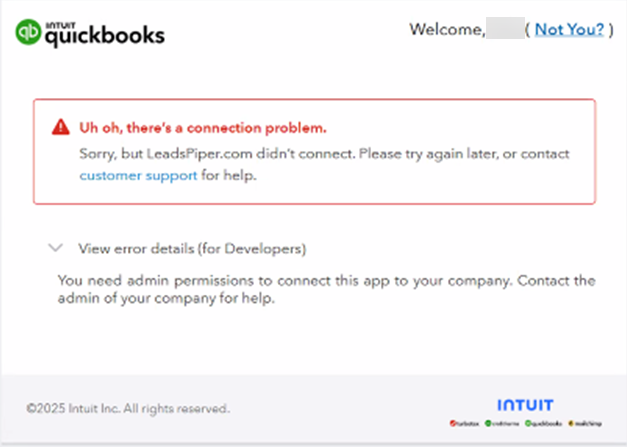627x447 pixels.
Task: Click the 2025 Intuit copyright notice
Action: pyautogui.click(x=128, y=408)
